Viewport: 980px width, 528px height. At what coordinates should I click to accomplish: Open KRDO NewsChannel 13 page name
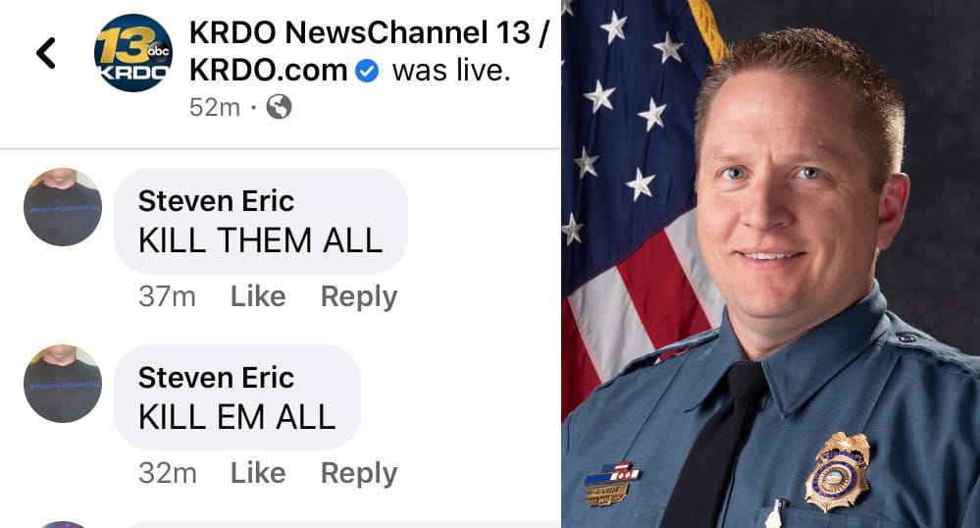coord(369,51)
